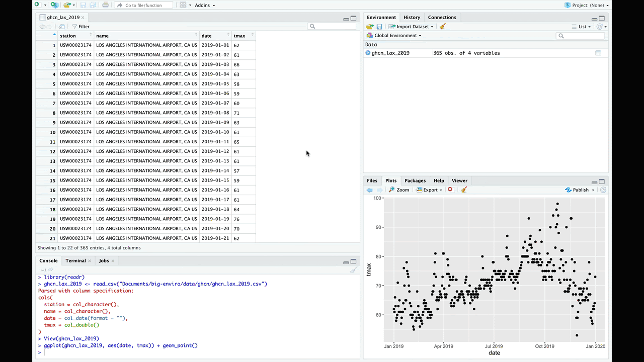The height and width of the screenshot is (362, 644).
Task: Open the Addins menu
Action: [205, 5]
